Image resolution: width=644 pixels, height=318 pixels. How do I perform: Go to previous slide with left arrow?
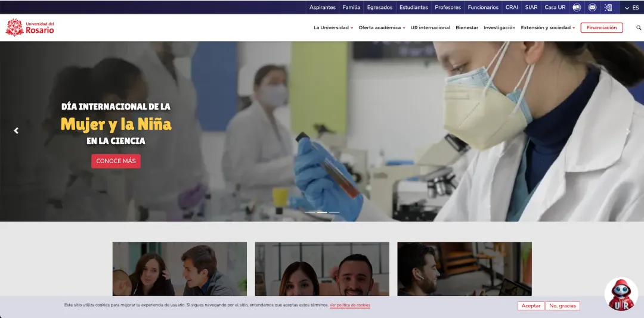coord(16,130)
